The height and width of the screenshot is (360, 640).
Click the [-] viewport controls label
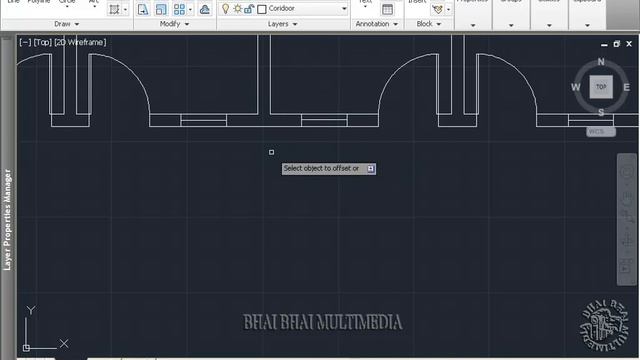pos(25,42)
